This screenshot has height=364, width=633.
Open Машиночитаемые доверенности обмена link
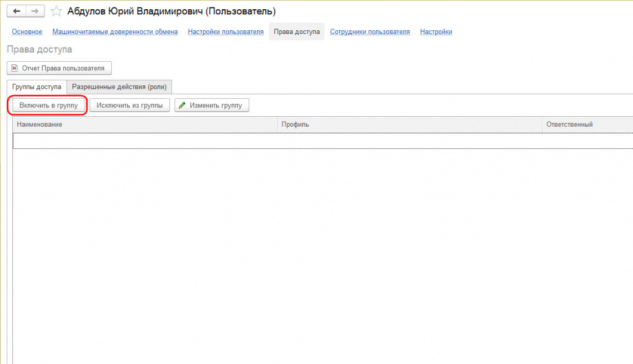115,32
